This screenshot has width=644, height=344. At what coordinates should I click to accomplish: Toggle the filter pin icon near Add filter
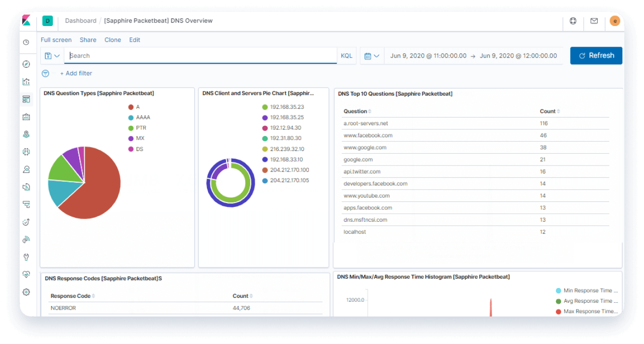45,73
